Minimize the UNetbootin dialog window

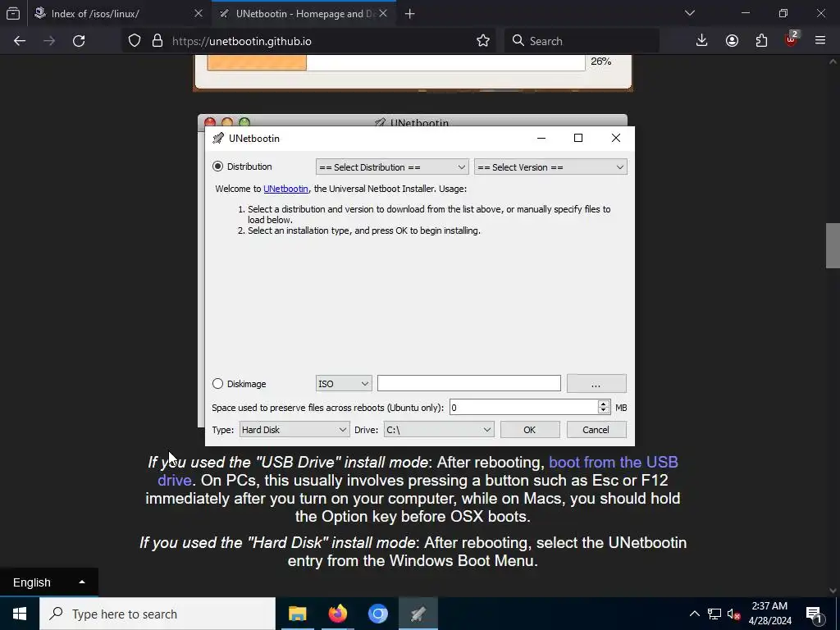click(x=541, y=138)
